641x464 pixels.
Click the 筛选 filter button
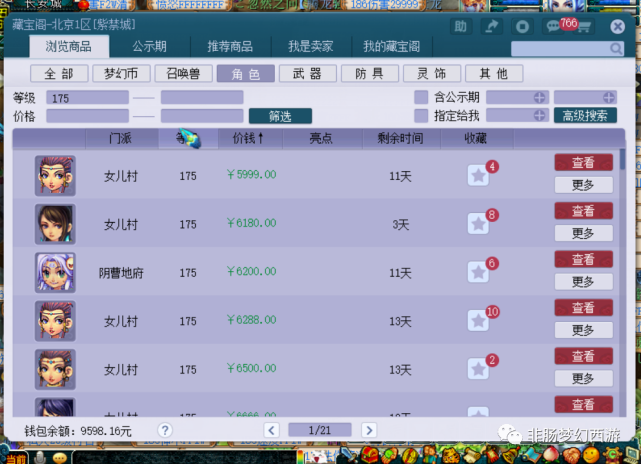point(280,116)
